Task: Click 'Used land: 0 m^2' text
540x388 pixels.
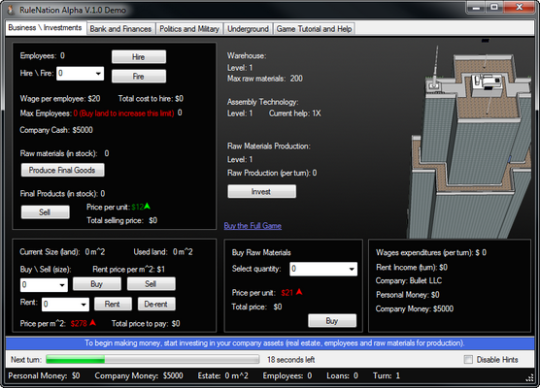Action: point(163,252)
